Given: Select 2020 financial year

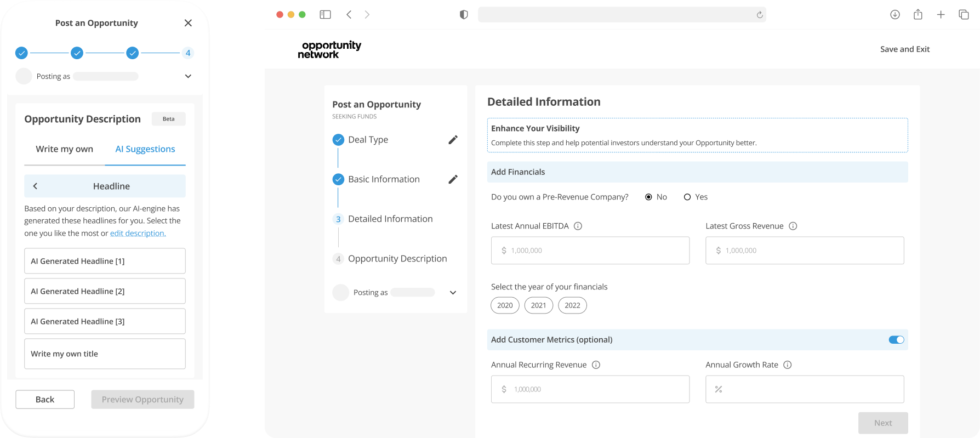Looking at the screenshot, I should coord(505,305).
